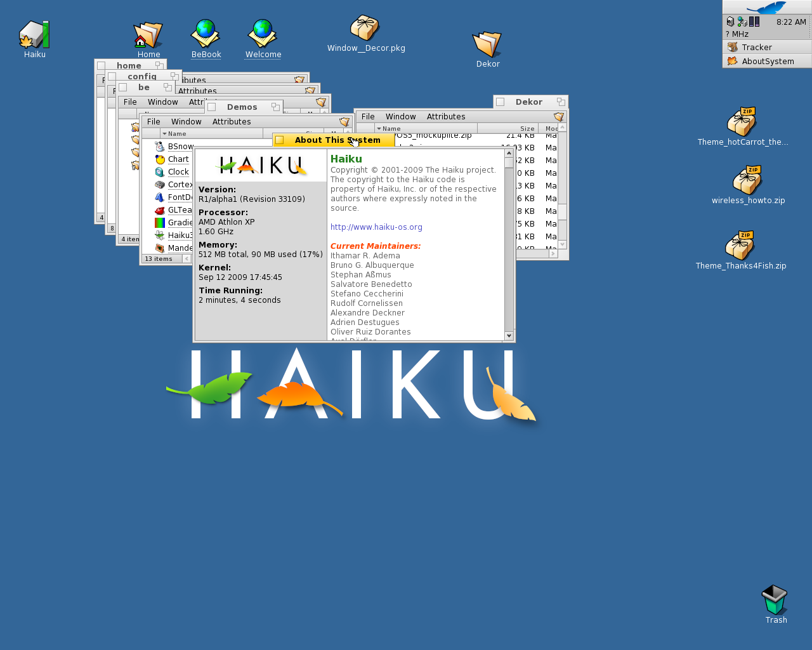Open the Welcome desktop shortcut
The image size is (812, 650).
click(x=263, y=34)
